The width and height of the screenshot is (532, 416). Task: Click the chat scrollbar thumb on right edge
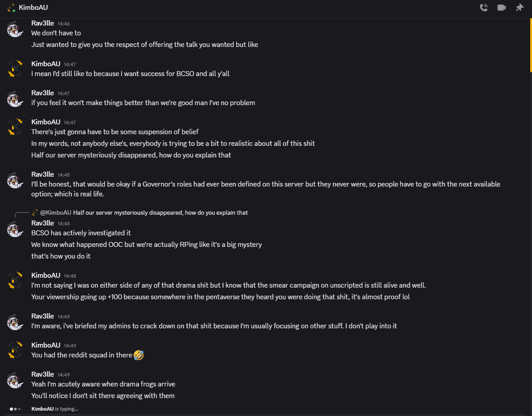click(x=531, y=45)
